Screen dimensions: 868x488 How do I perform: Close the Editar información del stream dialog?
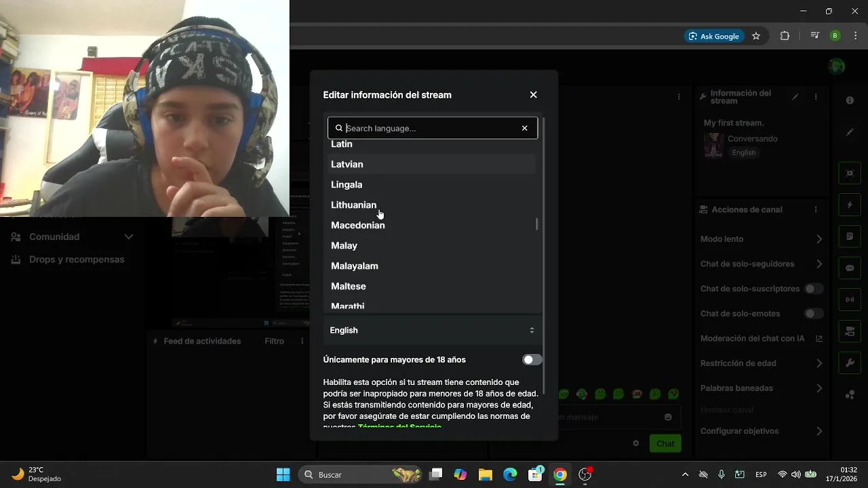(533, 95)
